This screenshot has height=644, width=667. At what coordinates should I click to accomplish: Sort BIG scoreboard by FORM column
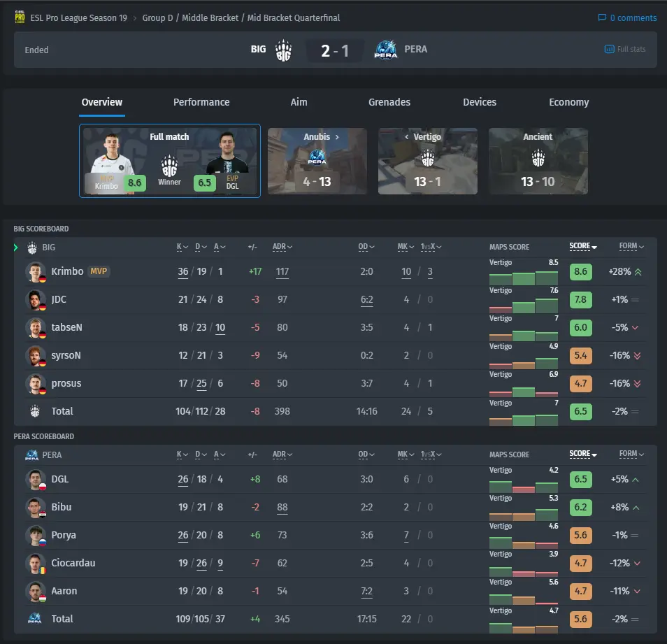click(x=631, y=246)
